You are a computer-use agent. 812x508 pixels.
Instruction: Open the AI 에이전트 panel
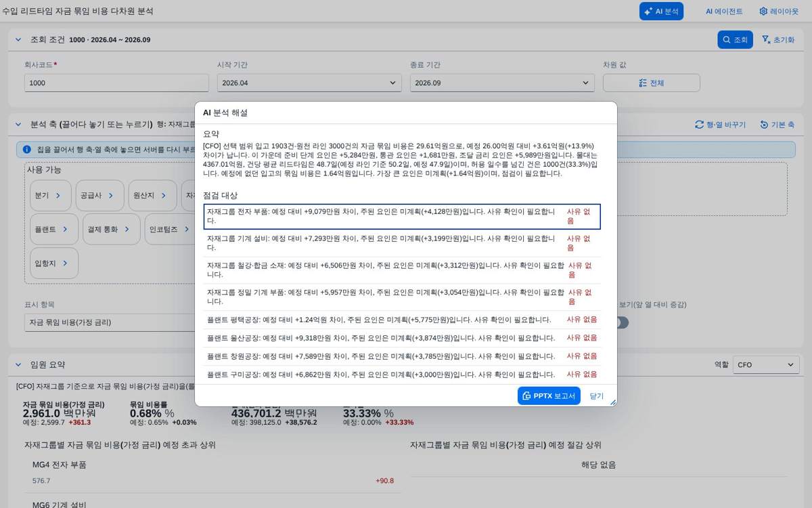coord(724,11)
